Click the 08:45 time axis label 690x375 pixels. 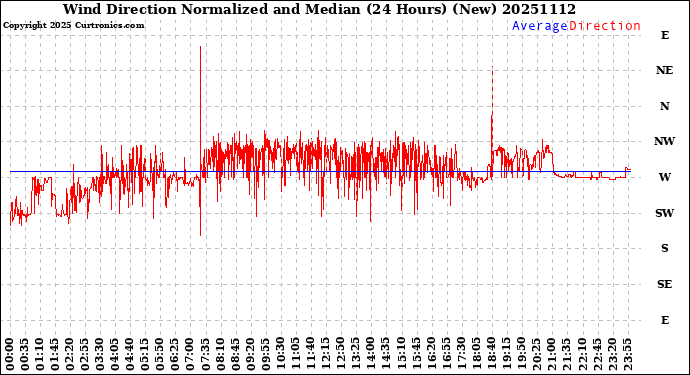point(236,354)
